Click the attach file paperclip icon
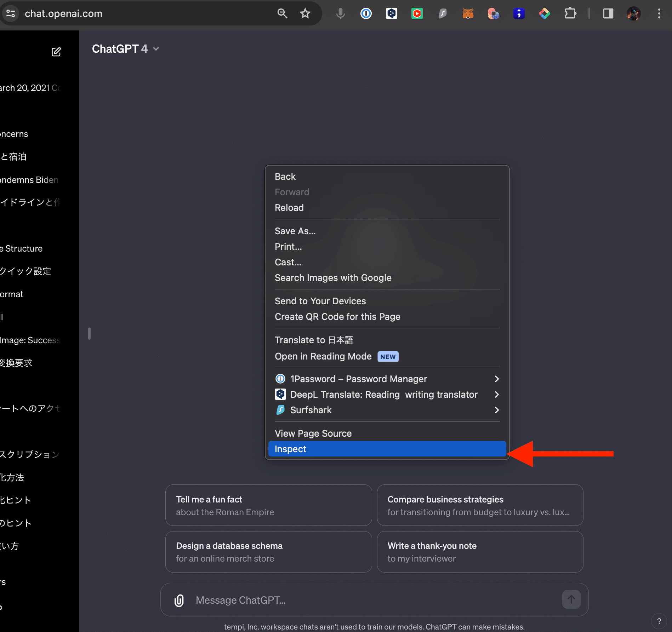This screenshot has width=672, height=632. (x=179, y=600)
